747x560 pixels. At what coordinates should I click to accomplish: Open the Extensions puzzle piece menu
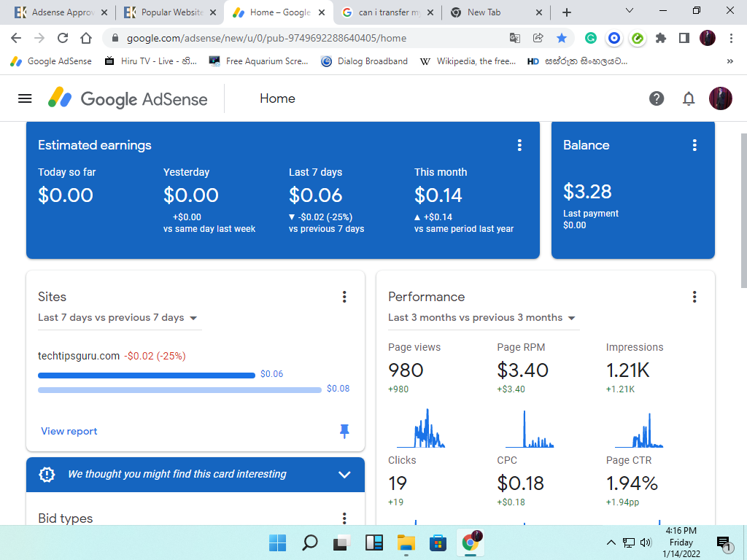pyautogui.click(x=661, y=38)
